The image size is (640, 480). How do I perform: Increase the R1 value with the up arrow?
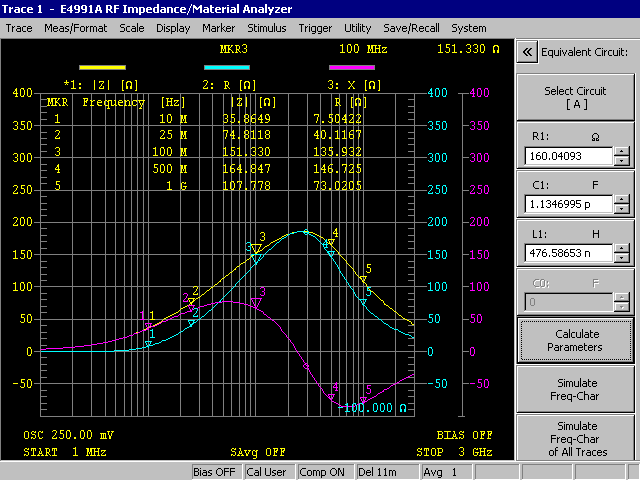click(622, 151)
